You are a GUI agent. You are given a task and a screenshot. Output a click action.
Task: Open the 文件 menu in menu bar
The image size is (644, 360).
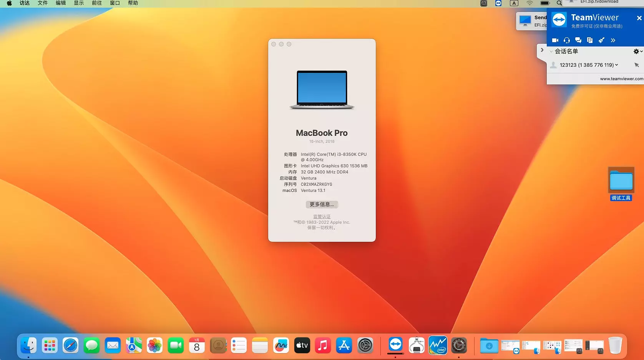[x=43, y=3]
